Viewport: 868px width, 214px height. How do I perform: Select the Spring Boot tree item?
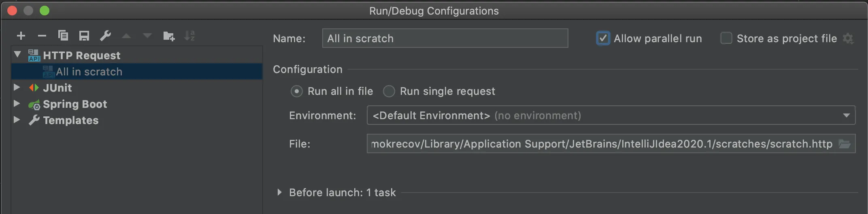(x=75, y=104)
